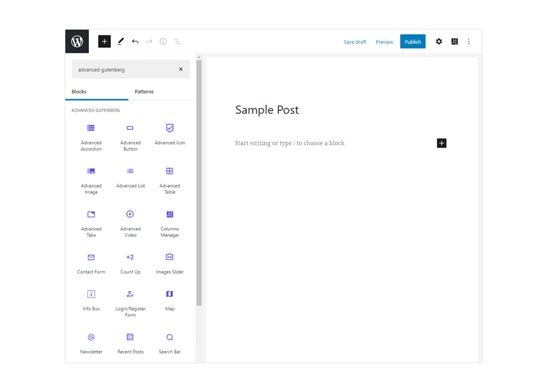Image resolution: width=547 pixels, height=392 pixels.
Task: Insert the Advanced Button block
Action: pyautogui.click(x=130, y=137)
